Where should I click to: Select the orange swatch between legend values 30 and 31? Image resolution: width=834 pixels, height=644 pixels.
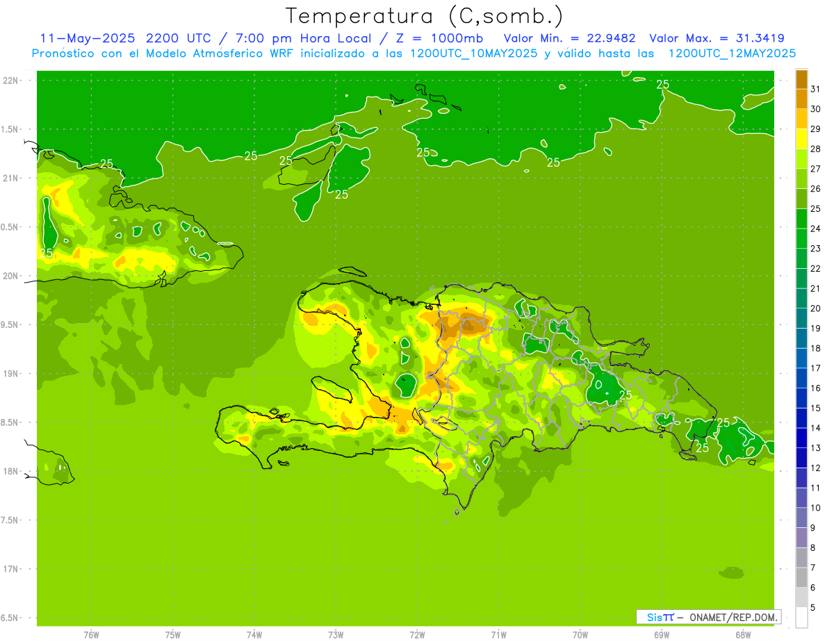801,99
